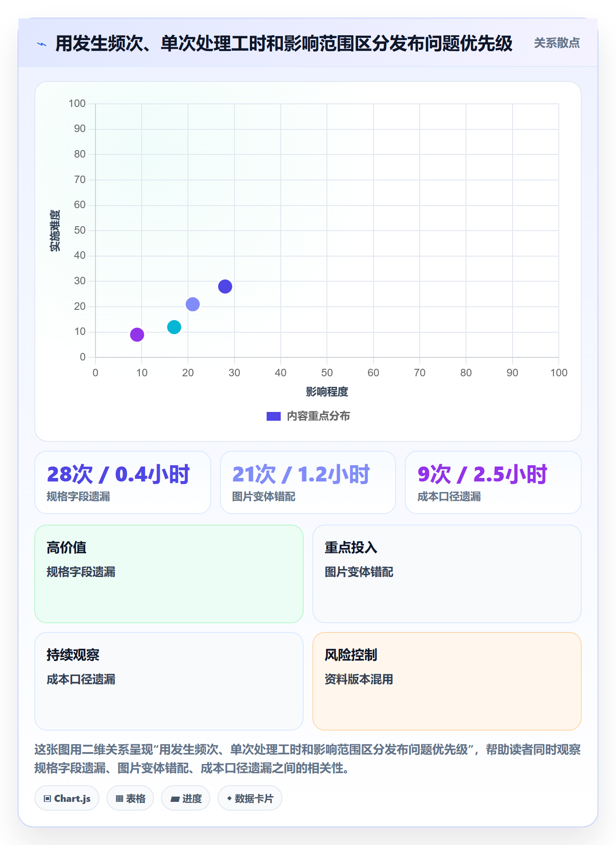Image resolution: width=616 pixels, height=845 pixels.
Task: Click the description paragraph starting 这张图用二维关系
Action: coord(308,759)
